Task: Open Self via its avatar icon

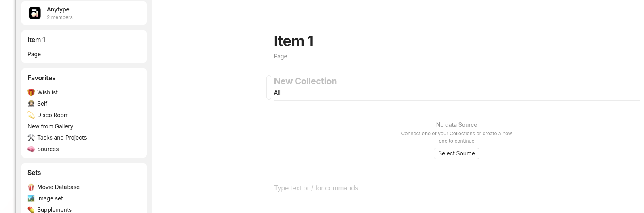Action: click(x=31, y=104)
